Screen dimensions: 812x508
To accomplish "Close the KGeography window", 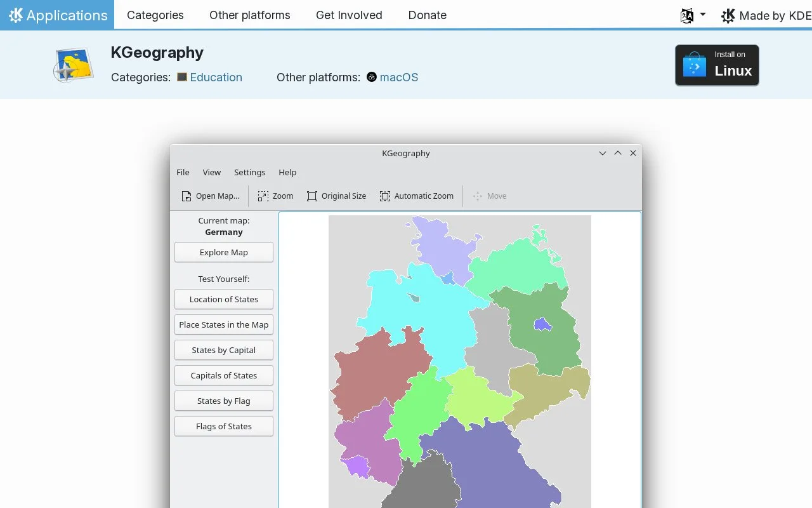I will coord(633,153).
